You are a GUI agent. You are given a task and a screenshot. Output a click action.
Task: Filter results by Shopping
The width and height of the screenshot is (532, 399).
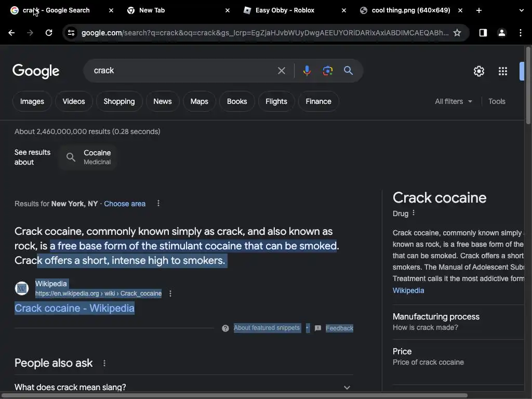tap(119, 101)
